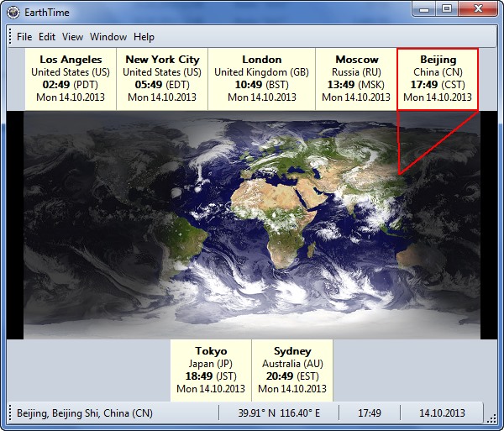504x431 pixels.
Task: Open the File menu
Action: coord(24,37)
